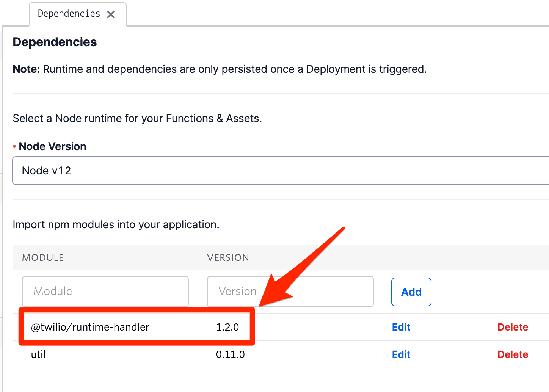Select the util module row

point(38,354)
